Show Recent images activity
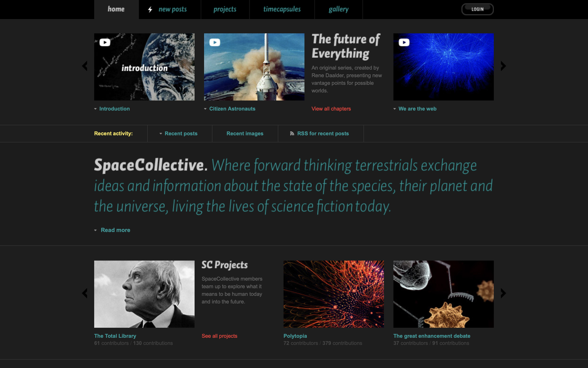Screen dimensions: 588x368 [245, 133]
